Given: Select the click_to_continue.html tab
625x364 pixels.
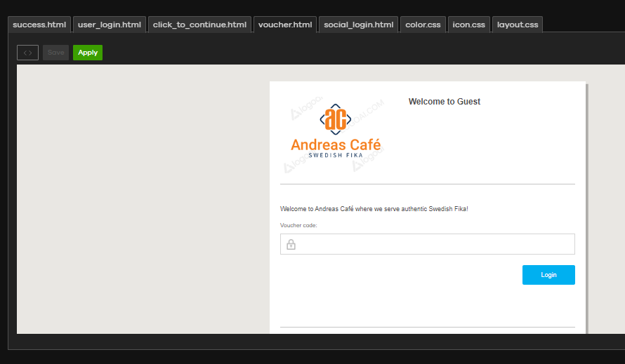Looking at the screenshot, I should tap(199, 25).
